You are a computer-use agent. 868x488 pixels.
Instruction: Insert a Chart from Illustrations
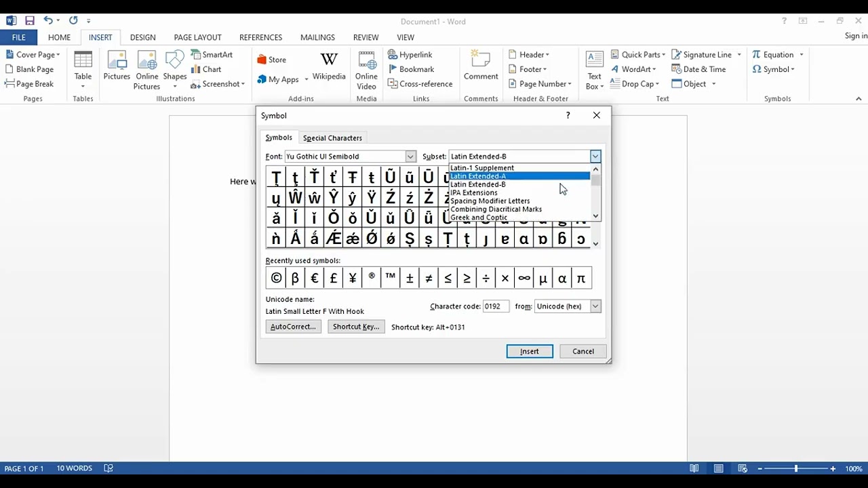(206, 69)
